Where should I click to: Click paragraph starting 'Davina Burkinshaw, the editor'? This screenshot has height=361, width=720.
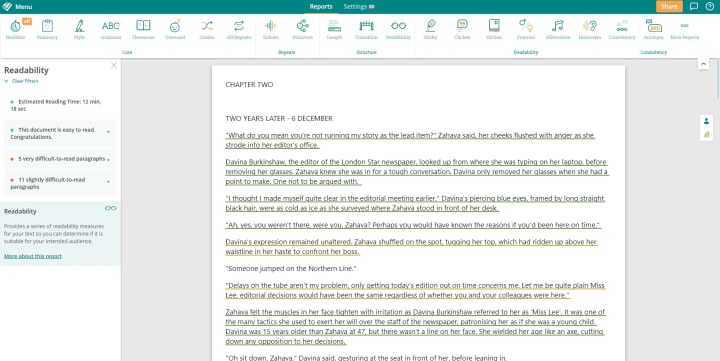[x=416, y=171]
